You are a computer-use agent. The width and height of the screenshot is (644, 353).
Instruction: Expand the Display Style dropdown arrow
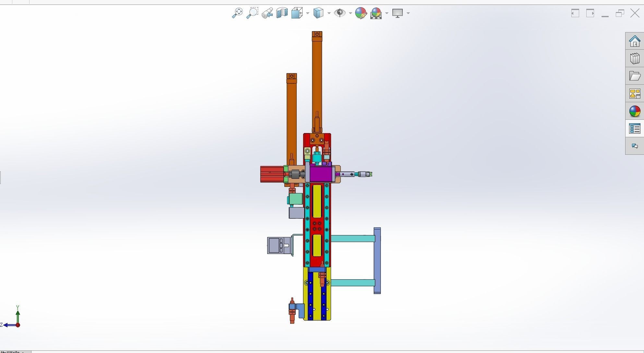click(x=329, y=13)
